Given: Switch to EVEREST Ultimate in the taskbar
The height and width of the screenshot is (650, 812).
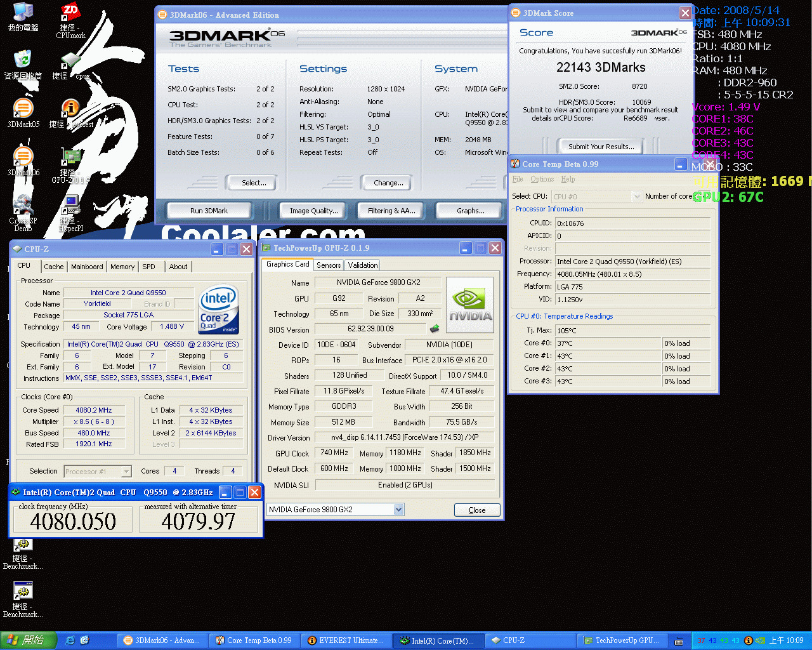Looking at the screenshot, I should (x=346, y=640).
